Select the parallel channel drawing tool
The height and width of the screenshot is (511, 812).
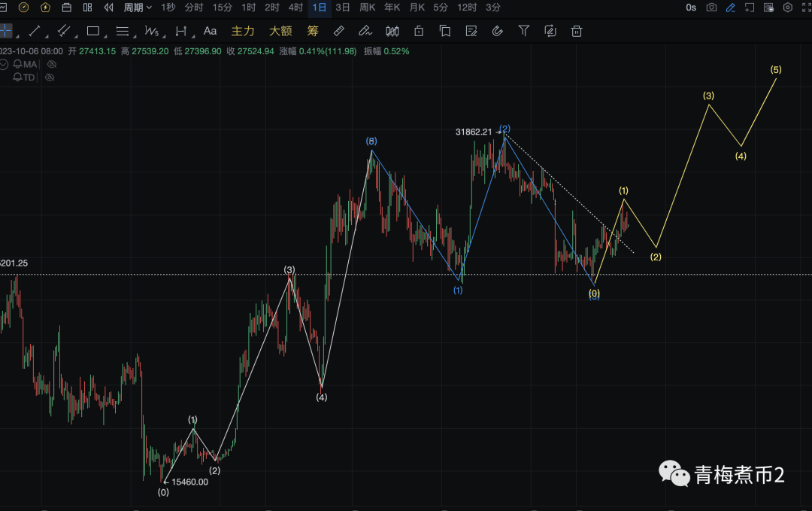click(63, 31)
